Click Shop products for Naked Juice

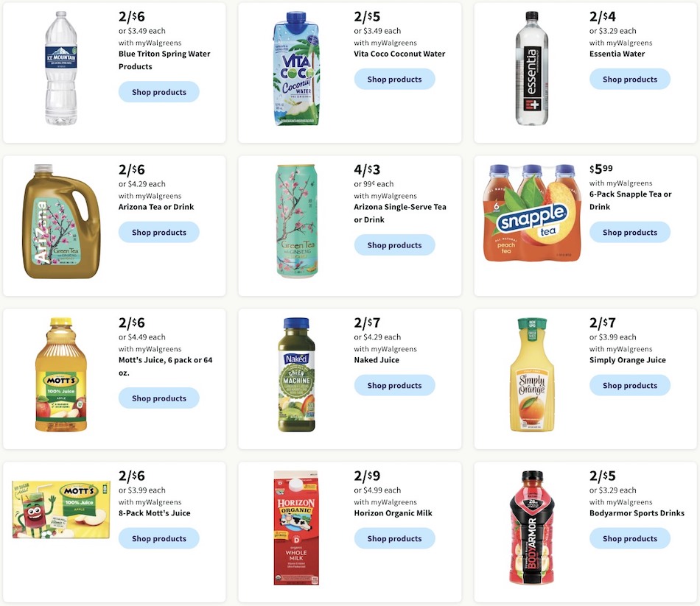pyautogui.click(x=394, y=385)
